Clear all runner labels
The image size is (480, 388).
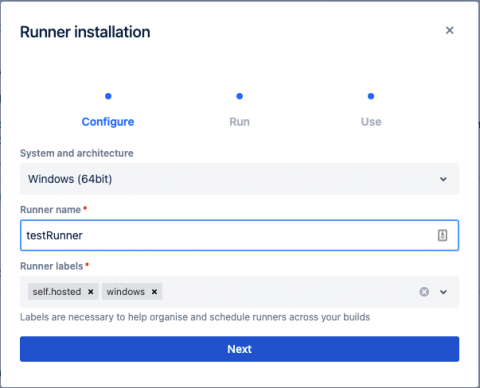click(424, 292)
